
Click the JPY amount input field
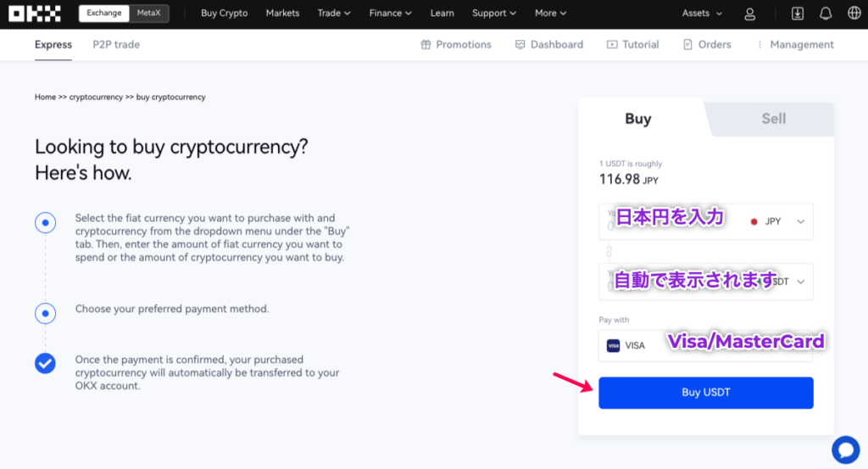[x=672, y=221]
